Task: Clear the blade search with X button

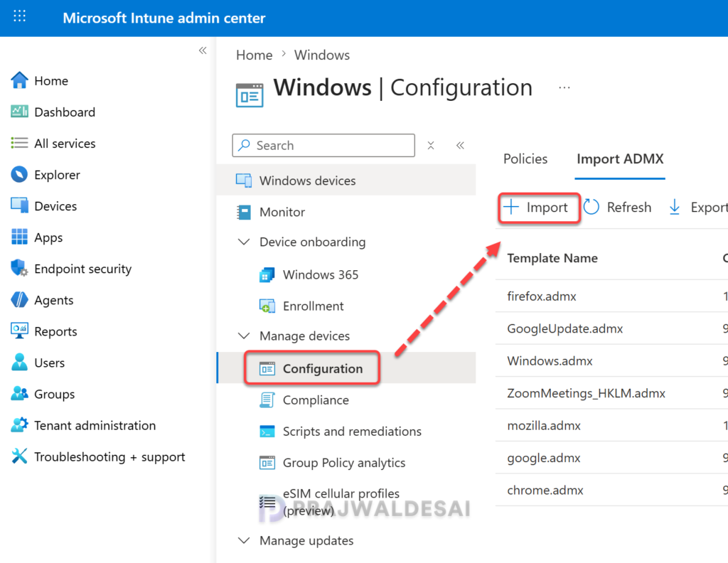Action: tap(431, 145)
